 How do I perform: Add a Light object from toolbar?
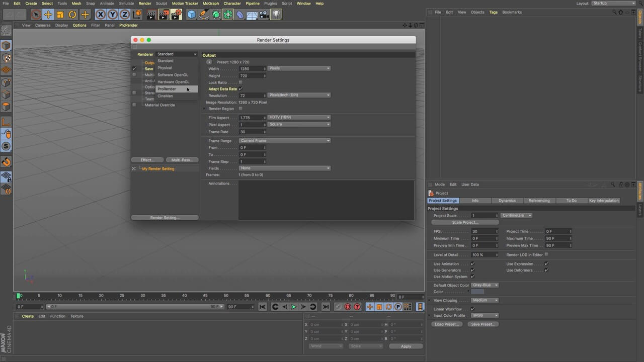pos(276,15)
